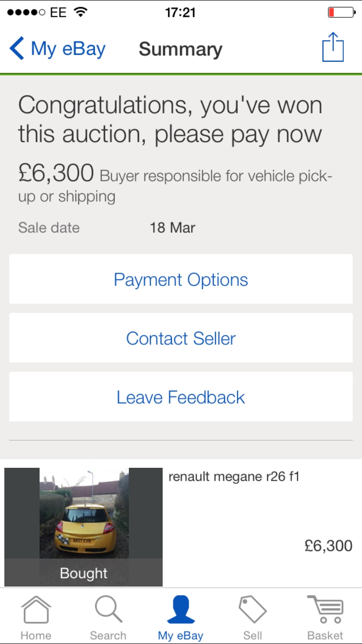
Task: Switch to the Home tab label
Action: pyautogui.click(x=36, y=635)
